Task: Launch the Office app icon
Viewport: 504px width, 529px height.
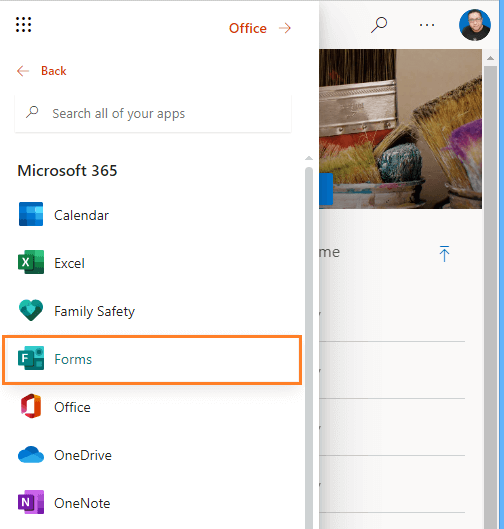Action: click(31, 406)
